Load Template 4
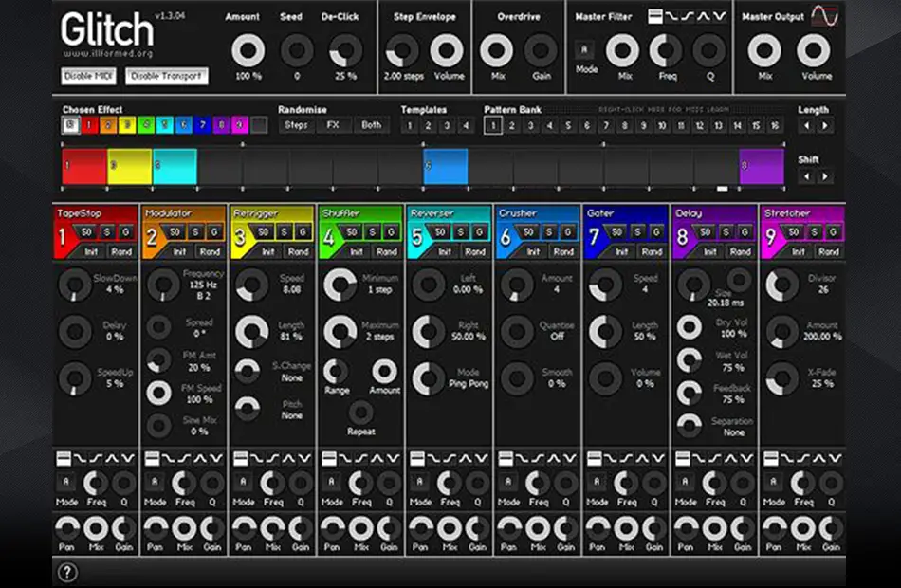901x588 pixels. (466, 125)
